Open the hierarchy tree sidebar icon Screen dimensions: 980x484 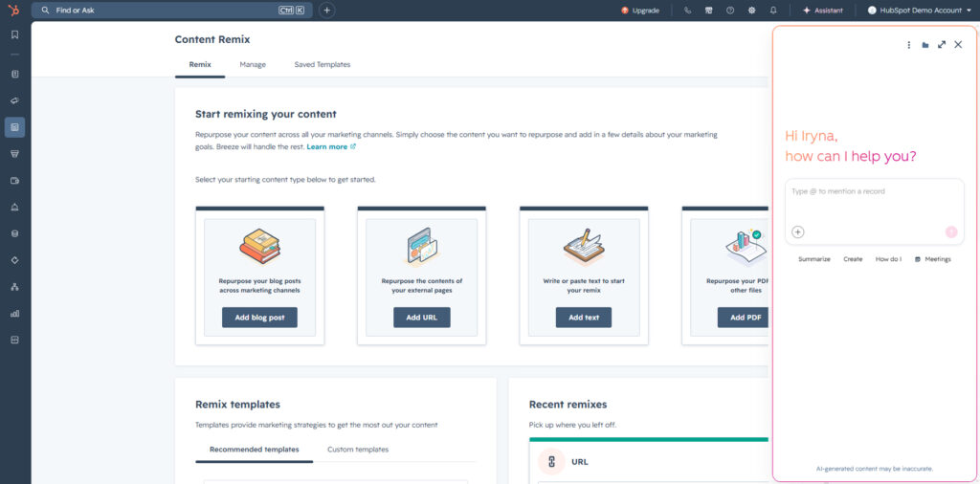[x=15, y=287]
